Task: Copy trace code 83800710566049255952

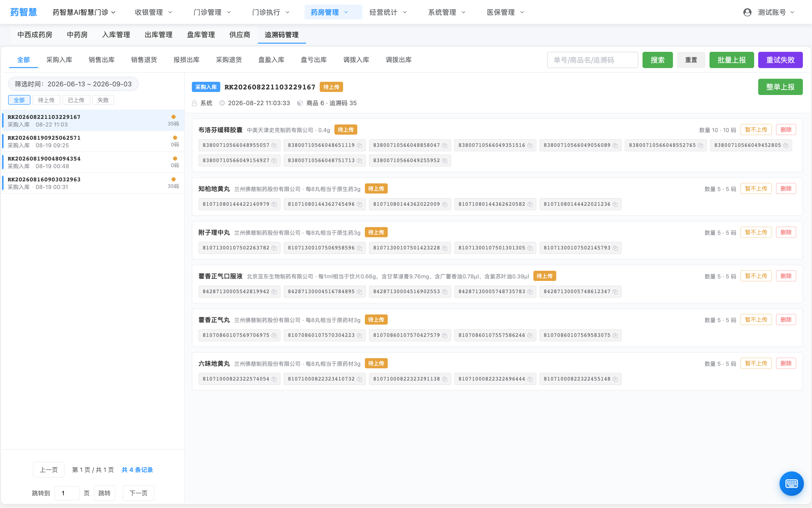Action: (445, 161)
